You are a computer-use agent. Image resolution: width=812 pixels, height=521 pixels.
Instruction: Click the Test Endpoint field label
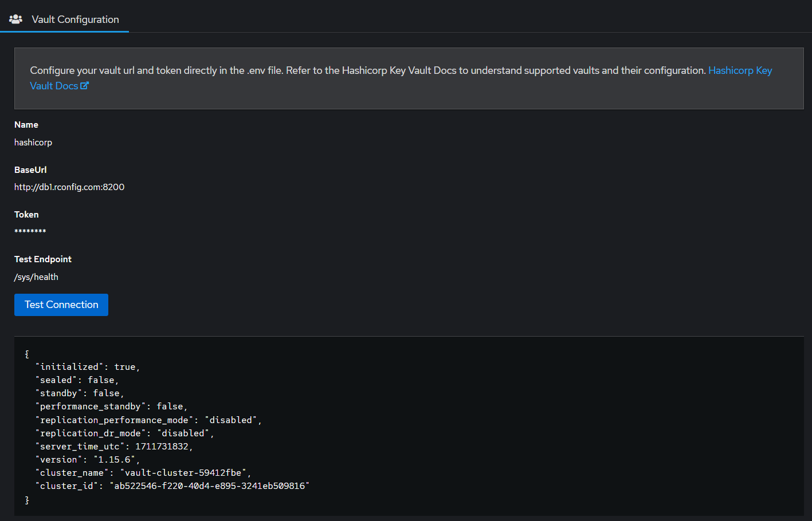click(x=43, y=259)
